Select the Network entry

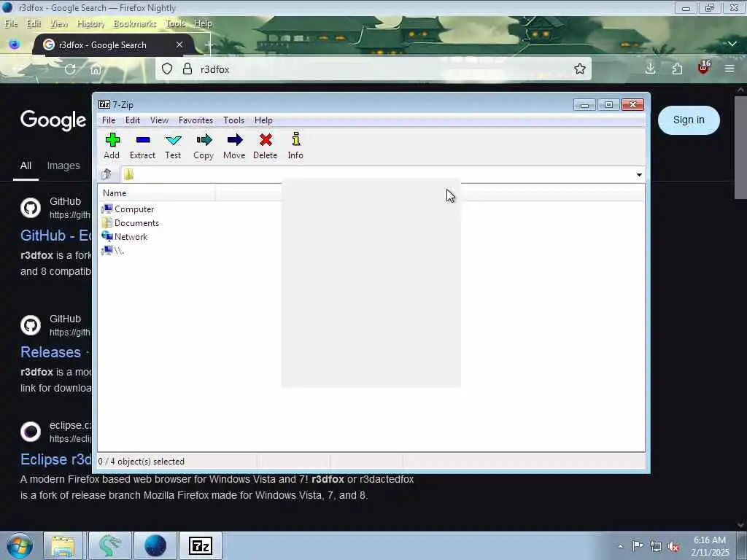(125, 237)
